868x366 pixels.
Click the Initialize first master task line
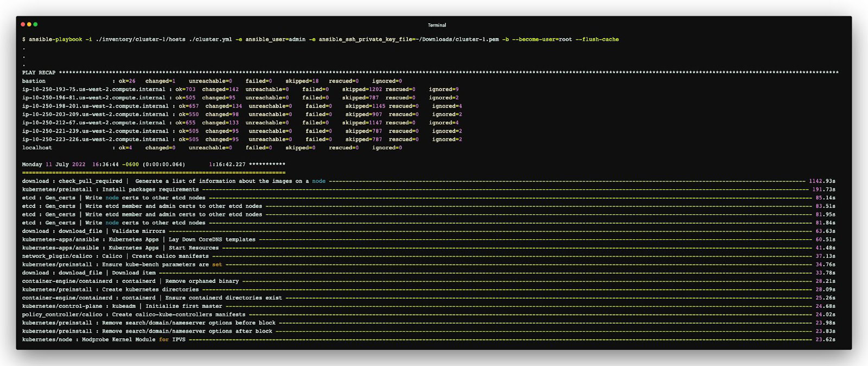coord(429,306)
